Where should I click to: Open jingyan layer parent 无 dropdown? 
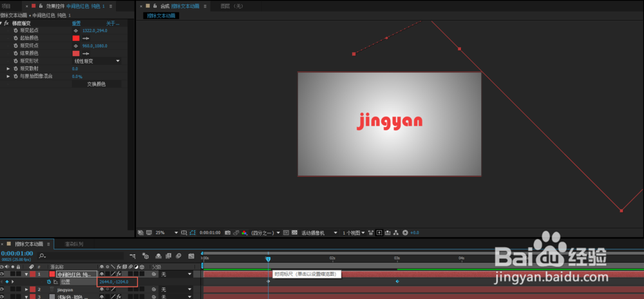click(x=176, y=289)
